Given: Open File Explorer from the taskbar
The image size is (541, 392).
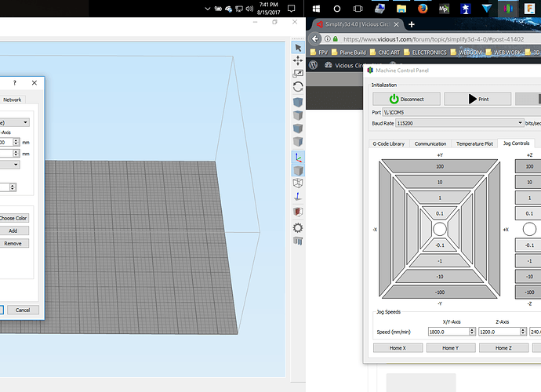Looking at the screenshot, I should (x=401, y=9).
